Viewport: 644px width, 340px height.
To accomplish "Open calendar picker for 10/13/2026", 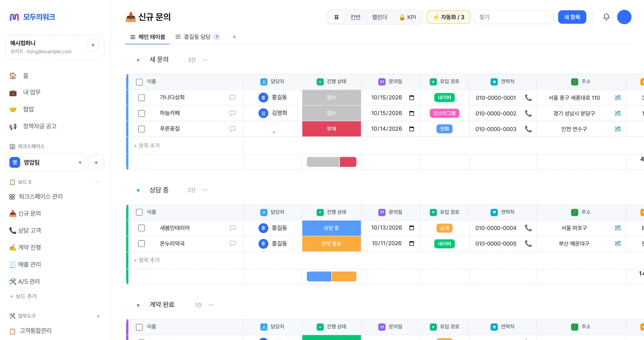I will pyautogui.click(x=411, y=228).
